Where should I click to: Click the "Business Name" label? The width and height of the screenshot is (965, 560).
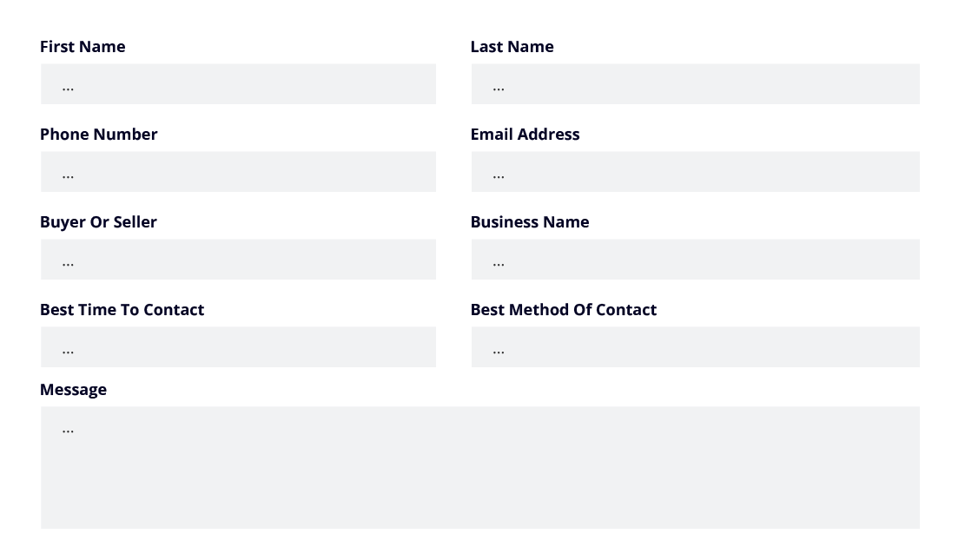[x=529, y=222]
